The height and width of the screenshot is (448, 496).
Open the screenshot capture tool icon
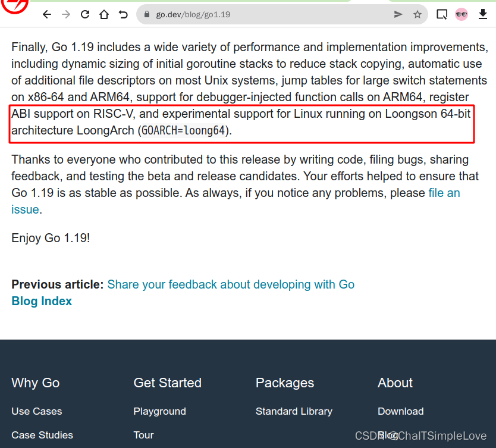442,14
